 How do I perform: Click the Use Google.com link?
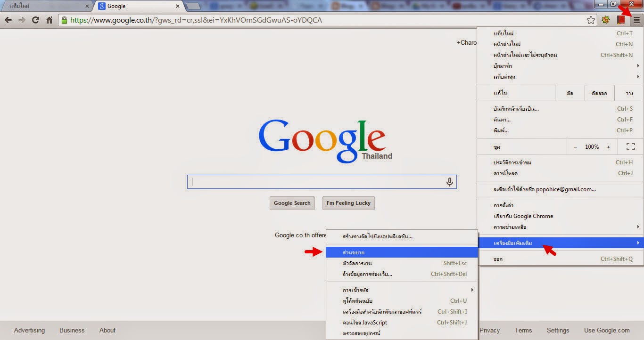pyautogui.click(x=607, y=330)
